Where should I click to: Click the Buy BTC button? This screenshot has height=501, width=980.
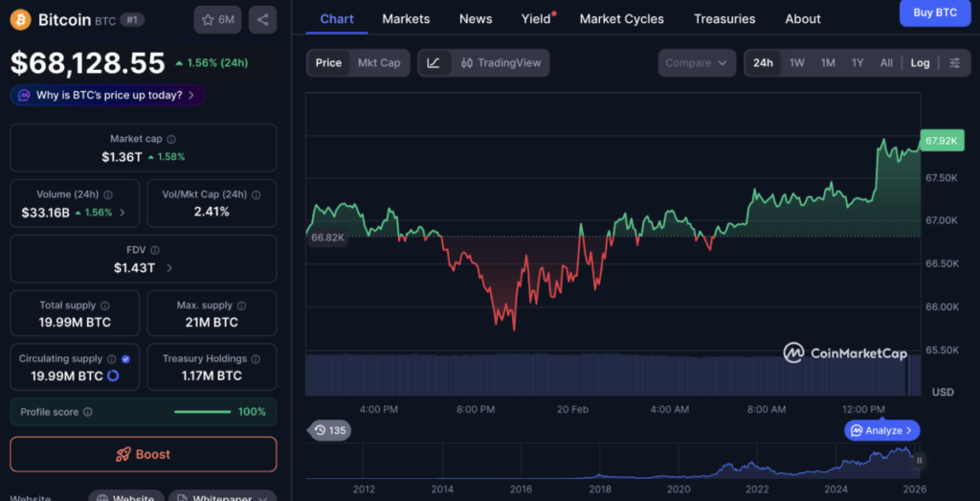pyautogui.click(x=934, y=13)
